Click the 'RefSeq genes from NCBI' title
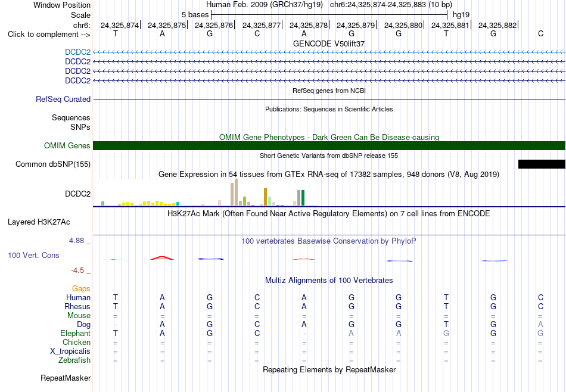The width and height of the screenshot is (566, 392). tap(329, 91)
